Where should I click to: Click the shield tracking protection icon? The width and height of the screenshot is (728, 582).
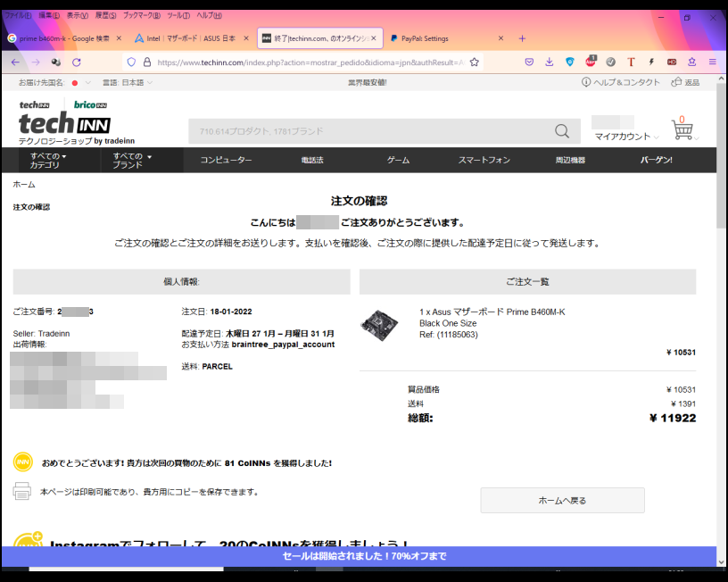(131, 62)
